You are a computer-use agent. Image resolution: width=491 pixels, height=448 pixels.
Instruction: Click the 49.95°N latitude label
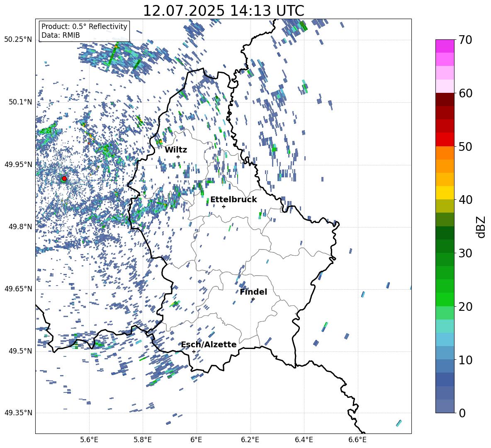click(x=18, y=165)
